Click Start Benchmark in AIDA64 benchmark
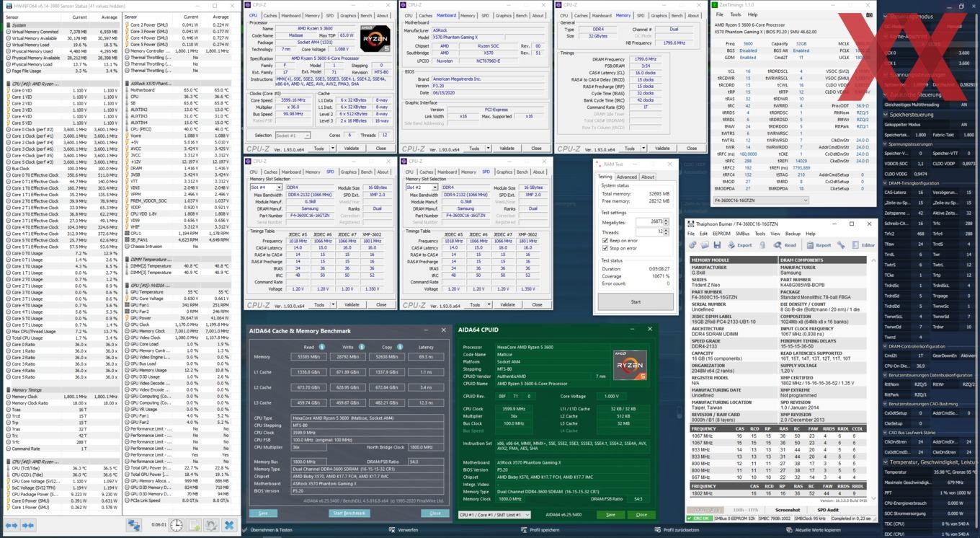Image resolution: width=980 pixels, height=538 pixels. pos(349,513)
